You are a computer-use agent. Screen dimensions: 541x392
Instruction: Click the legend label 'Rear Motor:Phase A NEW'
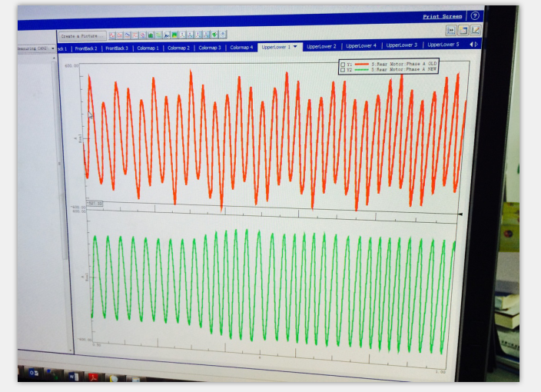(x=406, y=69)
